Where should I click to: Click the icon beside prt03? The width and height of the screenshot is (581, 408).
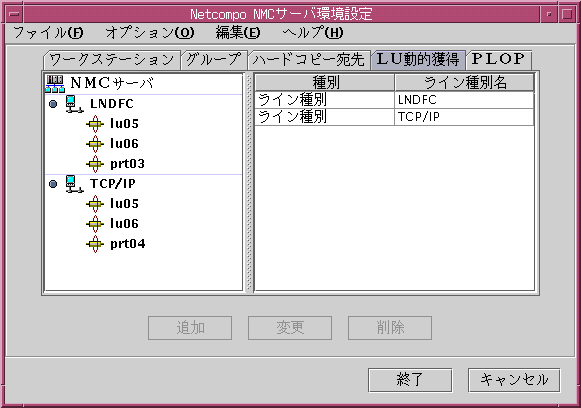[95, 164]
